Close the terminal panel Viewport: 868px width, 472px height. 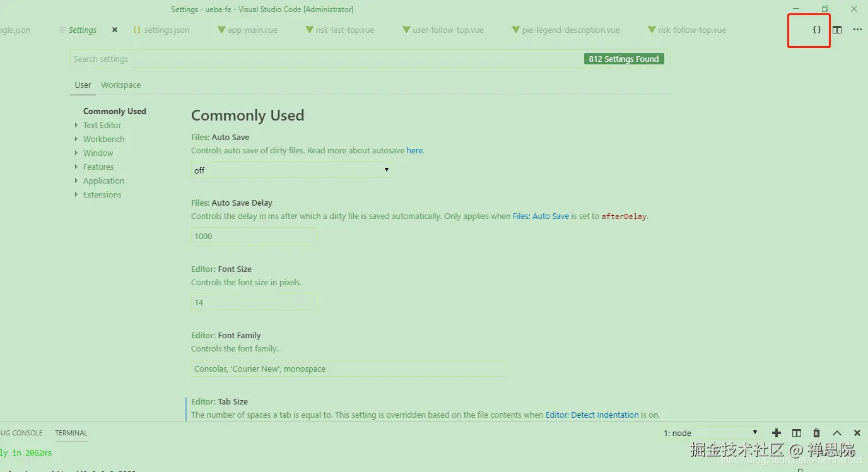click(857, 433)
